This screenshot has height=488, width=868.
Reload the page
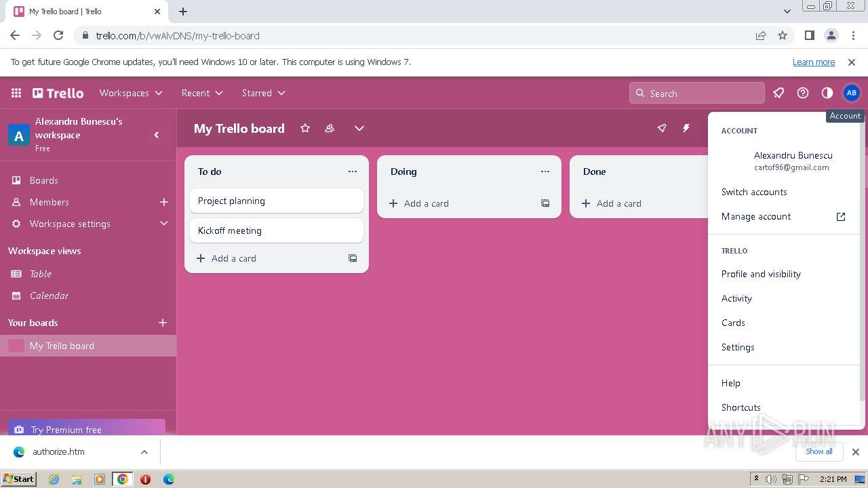(58, 35)
